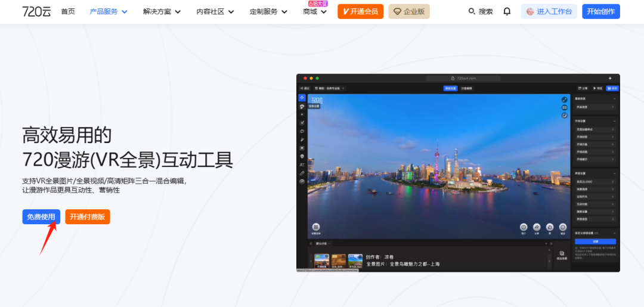The height and width of the screenshot is (307, 644).
Task: Click the sparkle icon in editor title bar
Action: pyautogui.click(x=610, y=78)
